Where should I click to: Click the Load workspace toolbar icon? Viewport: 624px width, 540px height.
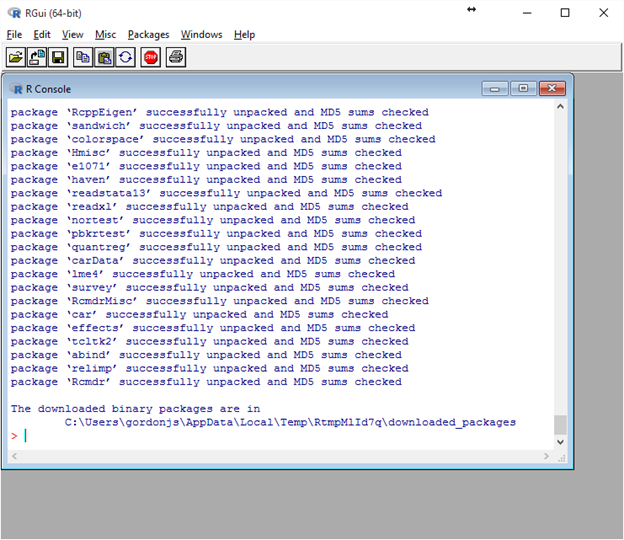pyautogui.click(x=37, y=58)
